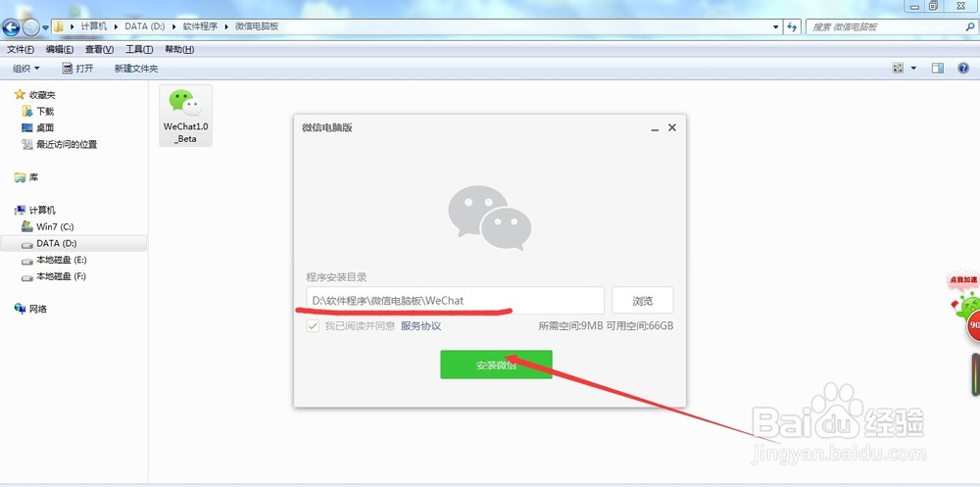The width and height of the screenshot is (980, 487).
Task: Click the refresh button beside address bar
Action: pyautogui.click(x=792, y=26)
